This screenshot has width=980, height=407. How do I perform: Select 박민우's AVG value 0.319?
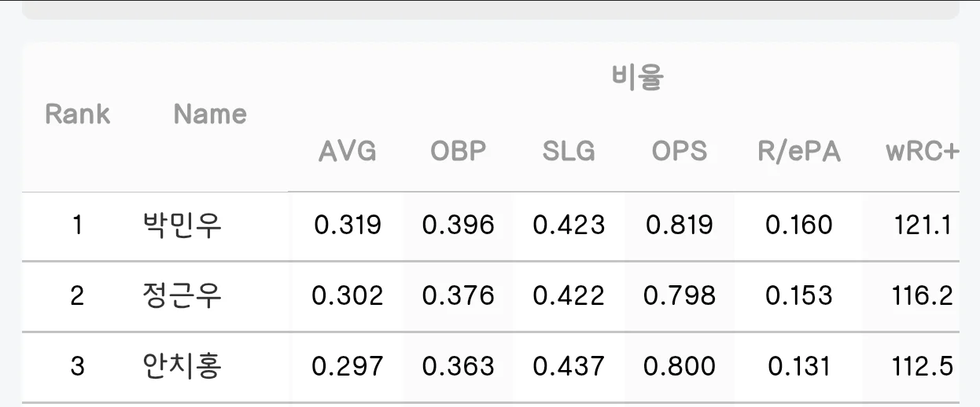click(x=348, y=225)
